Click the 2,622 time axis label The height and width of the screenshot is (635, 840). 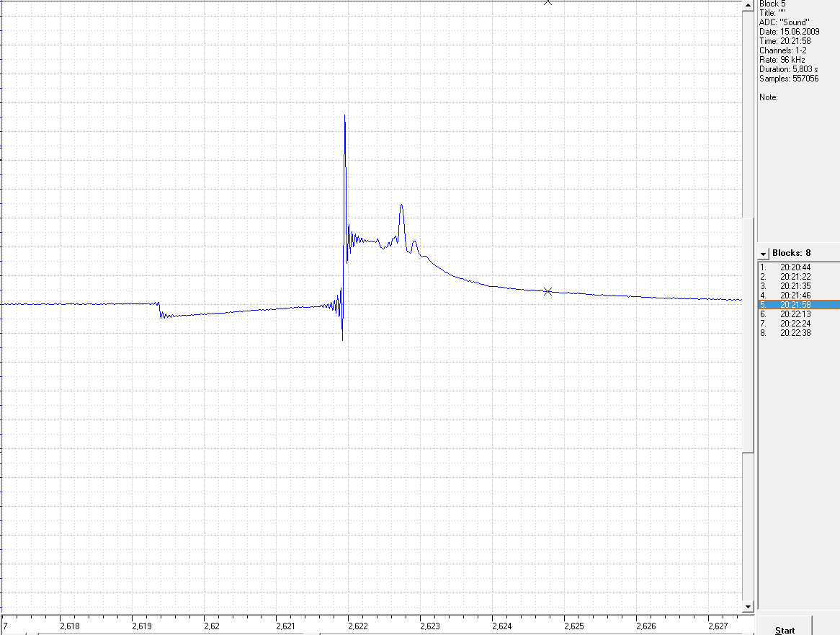click(358, 626)
